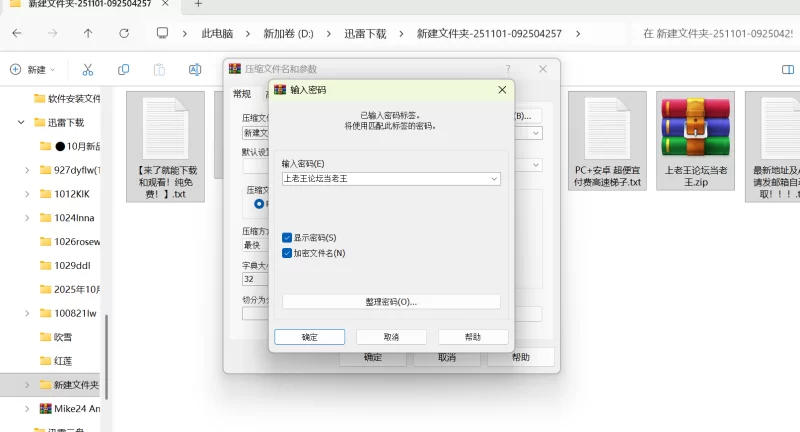Click the help question mark in archive dialog
The width and height of the screenshot is (800, 432).
(508, 69)
